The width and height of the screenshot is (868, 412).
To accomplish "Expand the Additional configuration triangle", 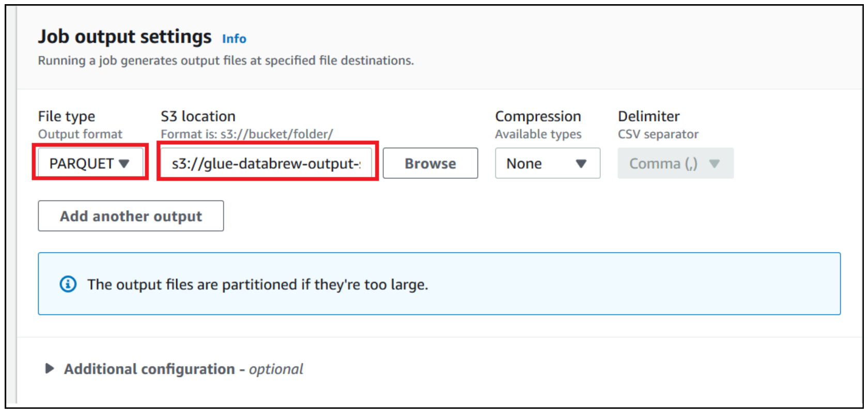I will [x=50, y=369].
